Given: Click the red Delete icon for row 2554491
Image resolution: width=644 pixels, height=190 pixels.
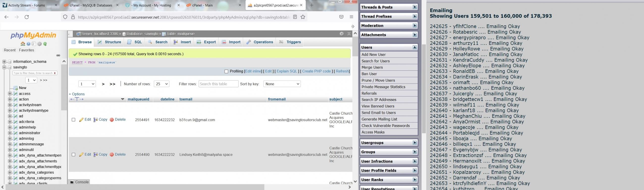Looking at the screenshot, I should pyautogui.click(x=112, y=120).
